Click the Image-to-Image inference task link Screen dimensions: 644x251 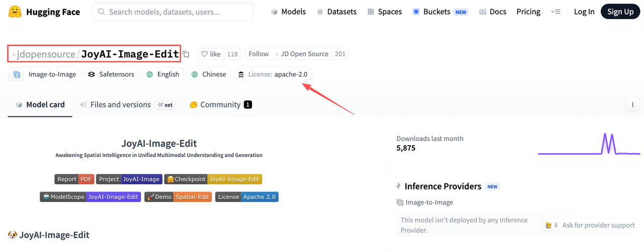click(425, 202)
